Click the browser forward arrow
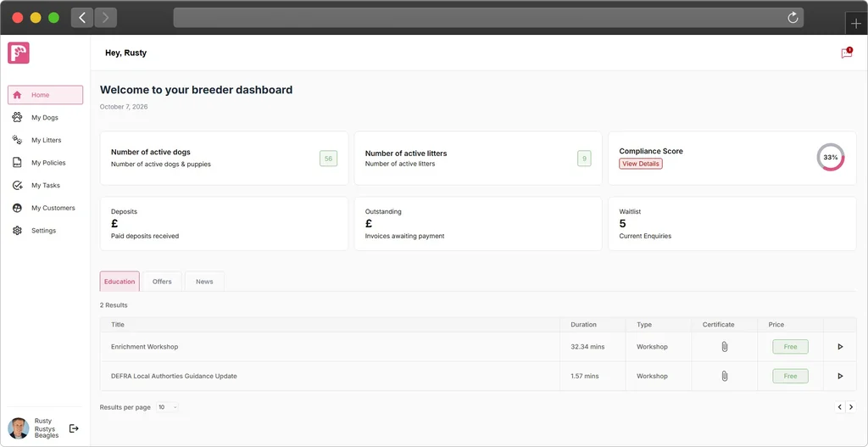868x447 pixels. point(105,18)
